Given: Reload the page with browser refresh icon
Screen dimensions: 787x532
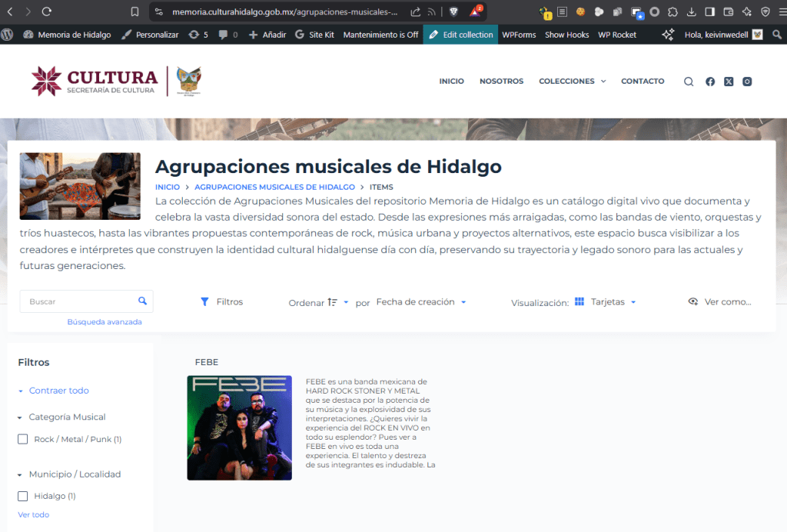Looking at the screenshot, I should [47, 12].
